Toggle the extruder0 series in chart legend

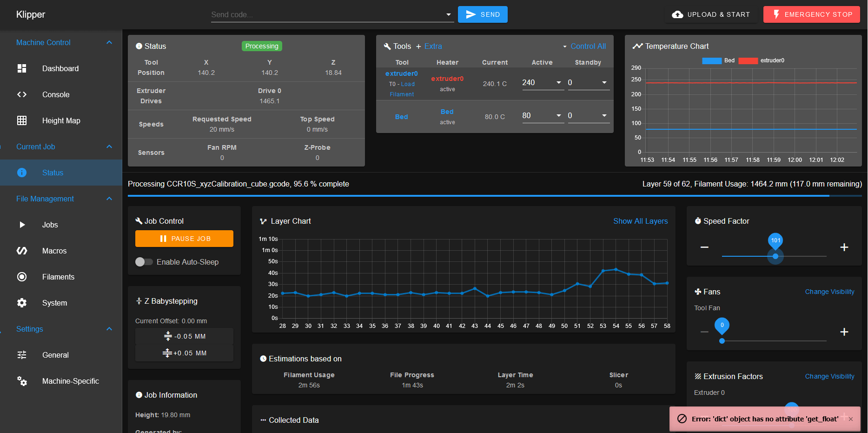tap(761, 60)
